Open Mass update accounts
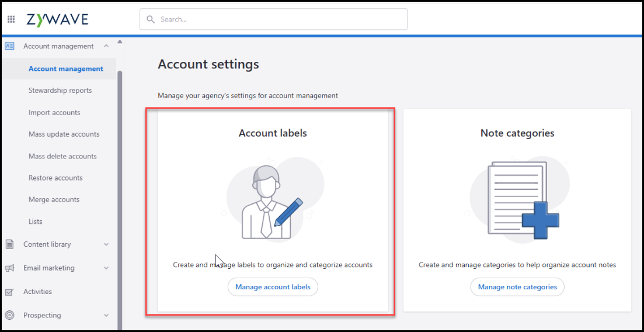This screenshot has width=644, height=332. pyautogui.click(x=64, y=134)
